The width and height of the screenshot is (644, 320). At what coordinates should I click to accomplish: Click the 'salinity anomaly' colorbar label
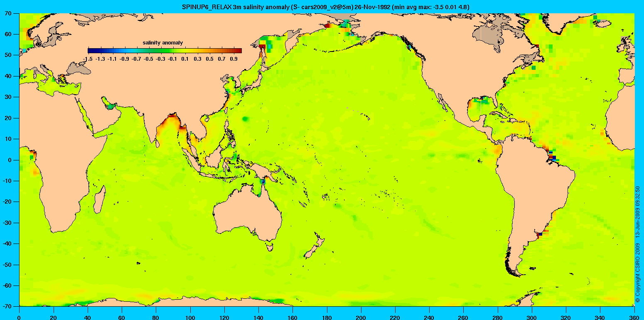click(x=163, y=43)
